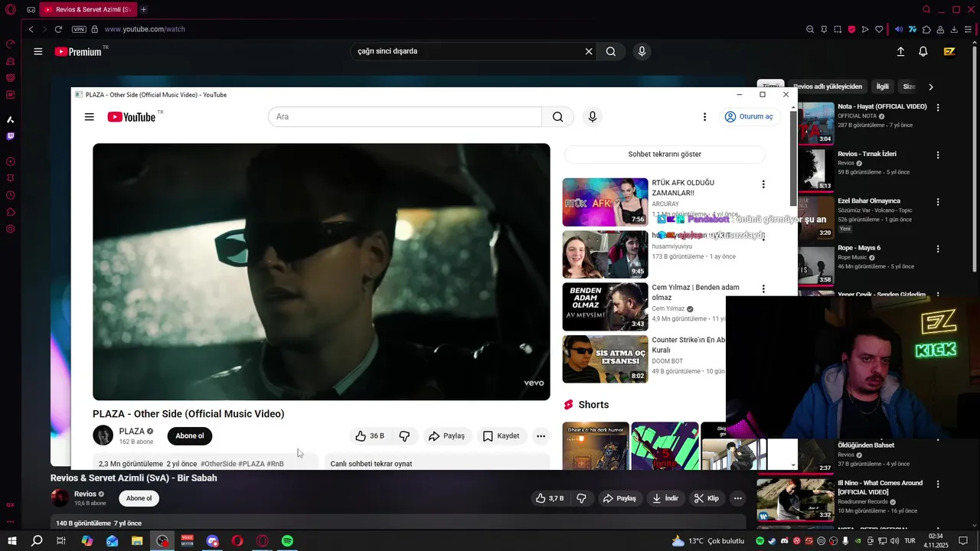Open the EZ account avatar menu
This screenshot has width=980, height=551.
[949, 51]
